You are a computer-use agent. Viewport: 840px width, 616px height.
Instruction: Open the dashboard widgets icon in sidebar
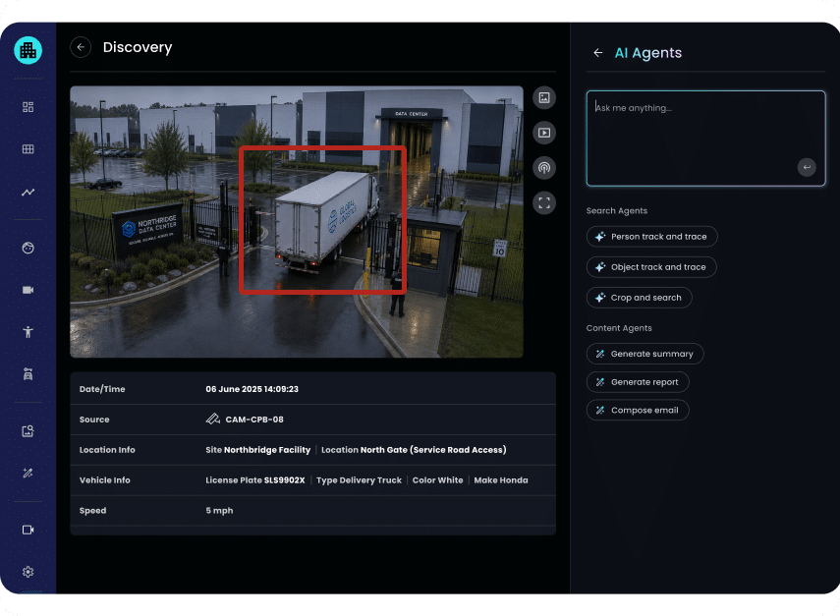coord(28,107)
